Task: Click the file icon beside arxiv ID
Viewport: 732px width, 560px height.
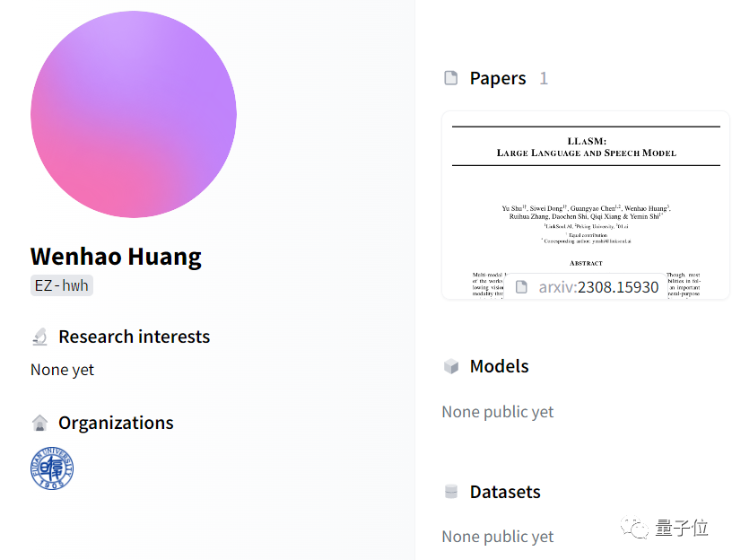Action: click(x=521, y=287)
